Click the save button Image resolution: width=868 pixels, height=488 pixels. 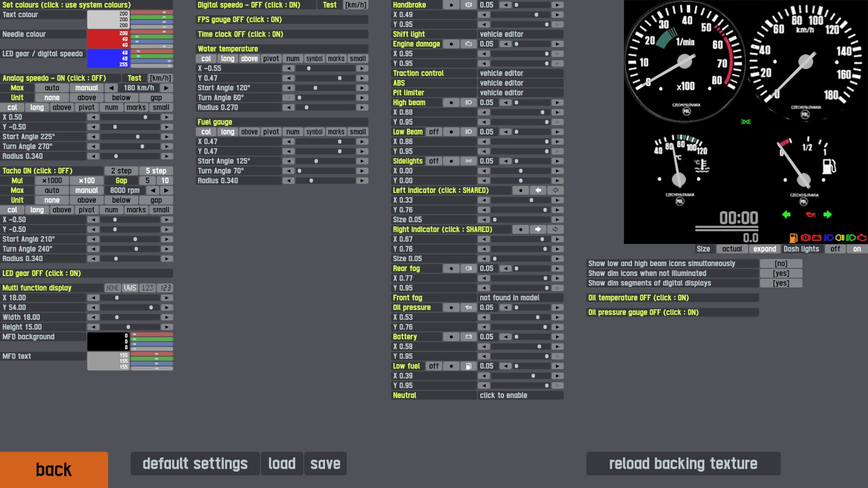(x=325, y=464)
